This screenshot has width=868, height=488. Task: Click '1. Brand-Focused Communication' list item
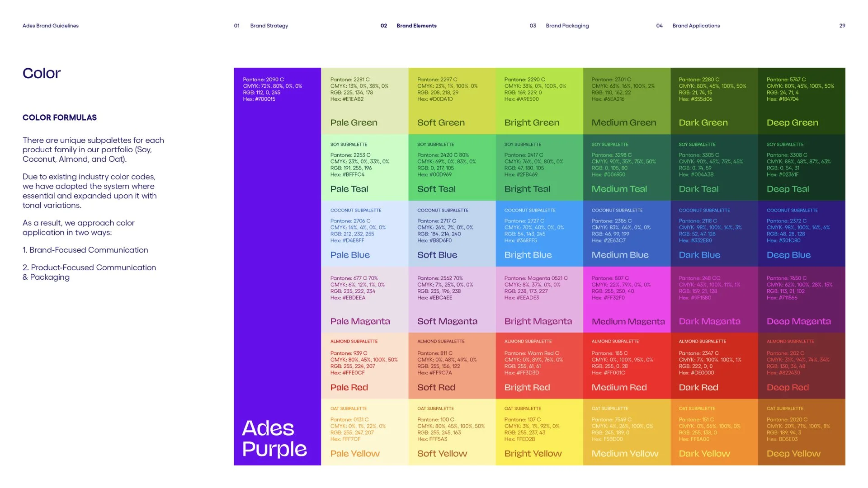click(85, 250)
